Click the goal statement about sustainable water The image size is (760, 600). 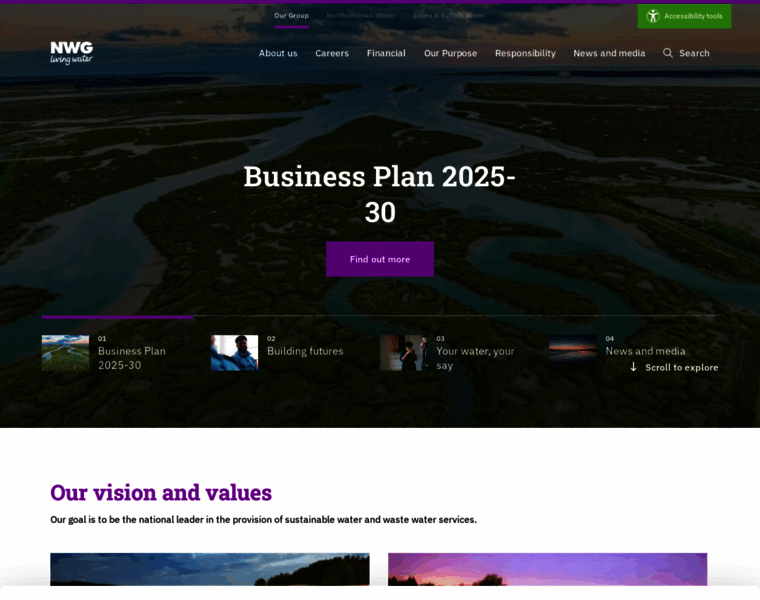[263, 520]
